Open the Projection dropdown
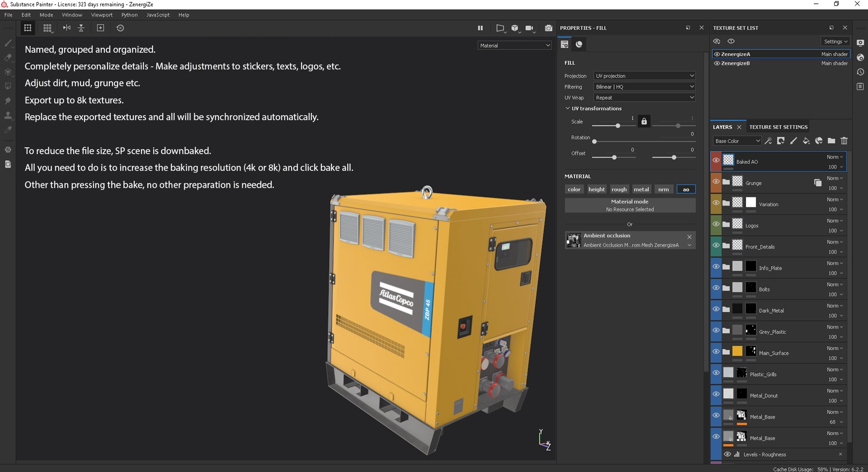 point(644,75)
